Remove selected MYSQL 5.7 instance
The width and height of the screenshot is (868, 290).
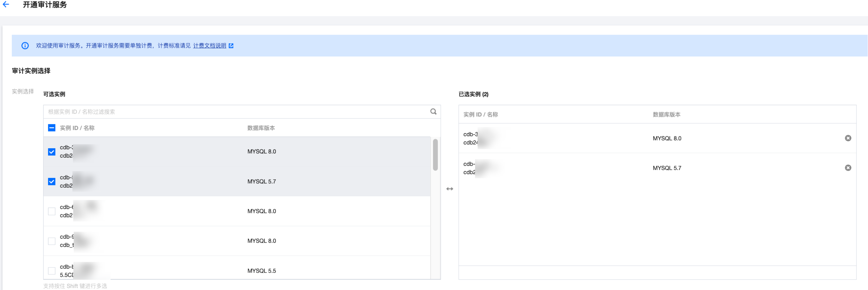pos(848,168)
